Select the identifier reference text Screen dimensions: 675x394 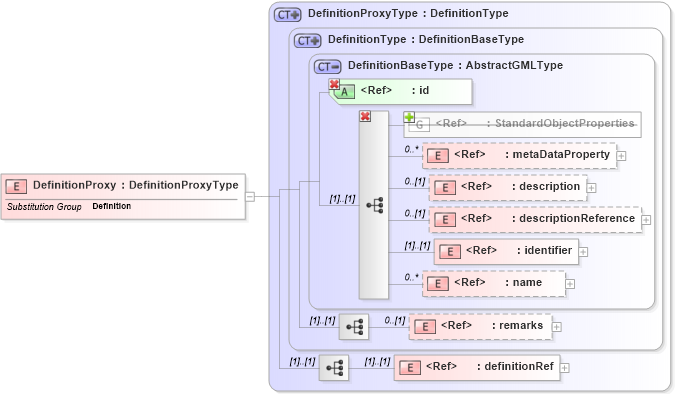click(x=519, y=250)
